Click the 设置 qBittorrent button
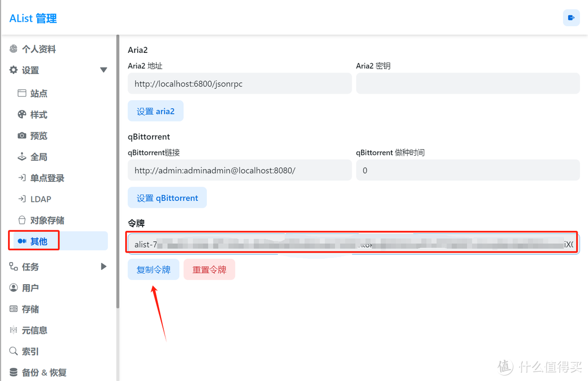 point(167,198)
